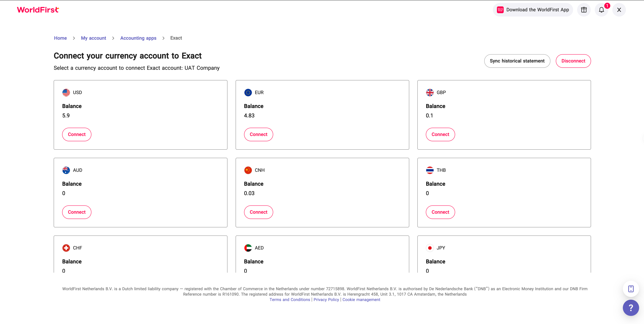Open the gift rewards icon

584,10
